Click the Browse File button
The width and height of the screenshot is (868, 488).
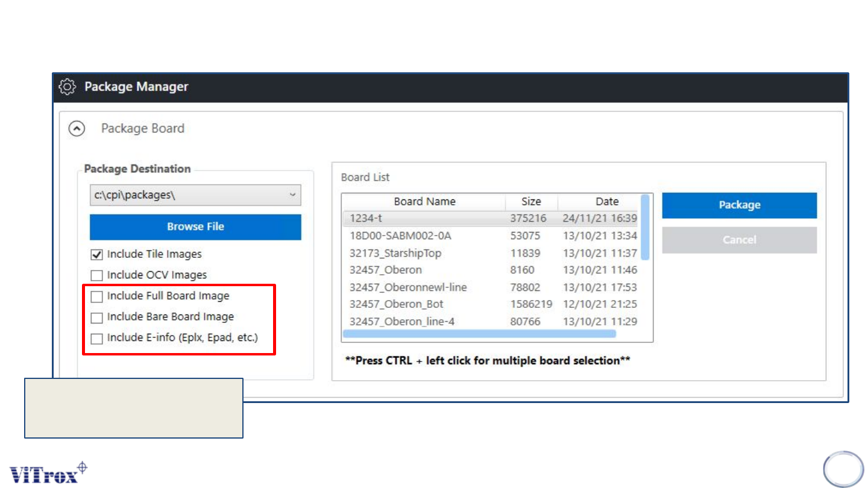[x=195, y=227]
